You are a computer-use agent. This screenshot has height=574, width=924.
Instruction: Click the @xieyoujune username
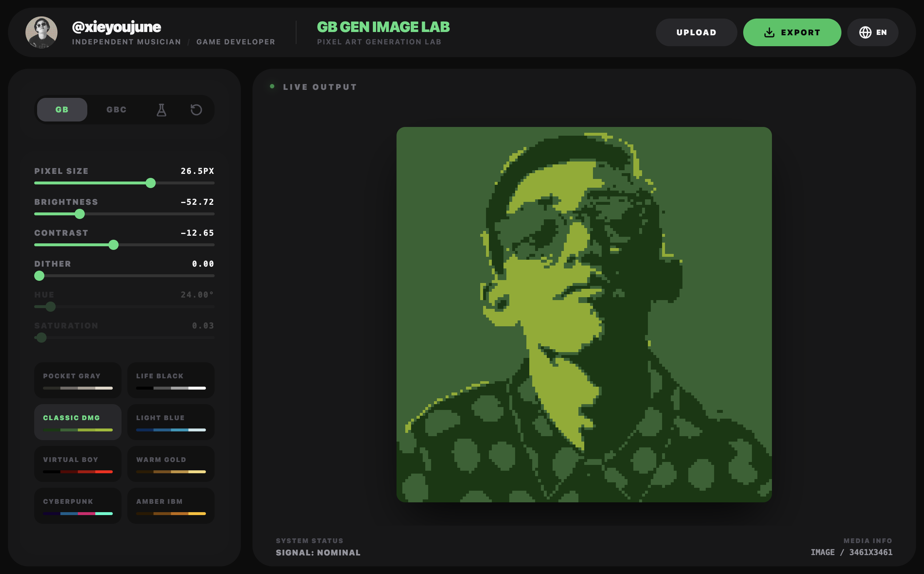(116, 27)
